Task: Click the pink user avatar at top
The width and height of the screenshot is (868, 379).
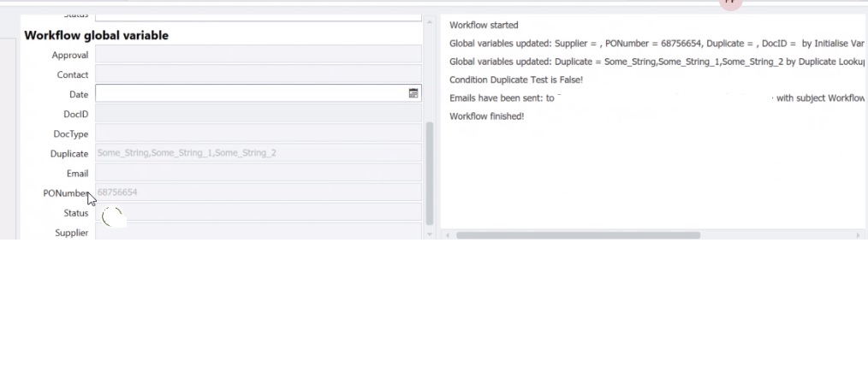Action: (730, 3)
